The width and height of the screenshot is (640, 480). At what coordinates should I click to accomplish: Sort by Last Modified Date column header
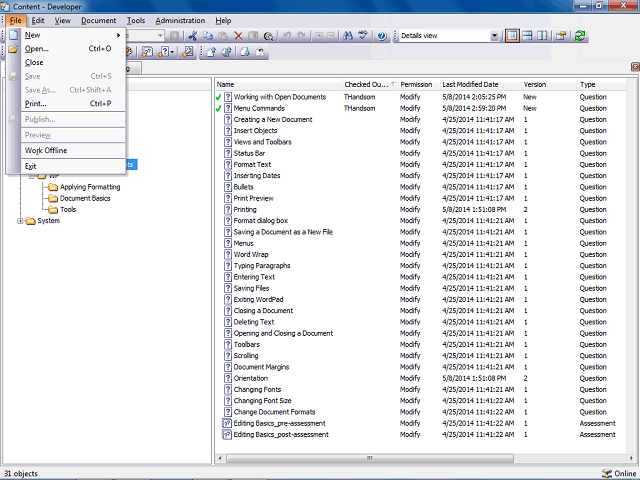tap(480, 84)
